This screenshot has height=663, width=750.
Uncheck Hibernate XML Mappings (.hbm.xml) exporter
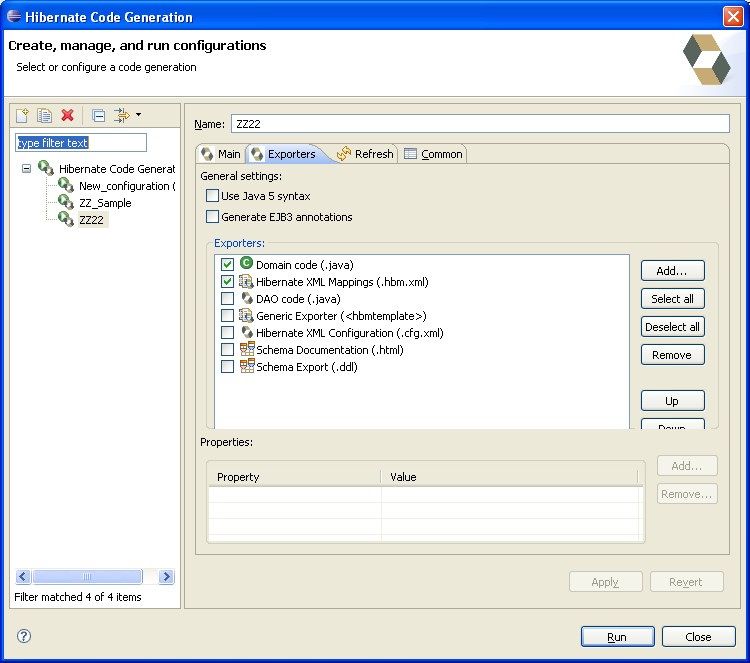coord(227,282)
